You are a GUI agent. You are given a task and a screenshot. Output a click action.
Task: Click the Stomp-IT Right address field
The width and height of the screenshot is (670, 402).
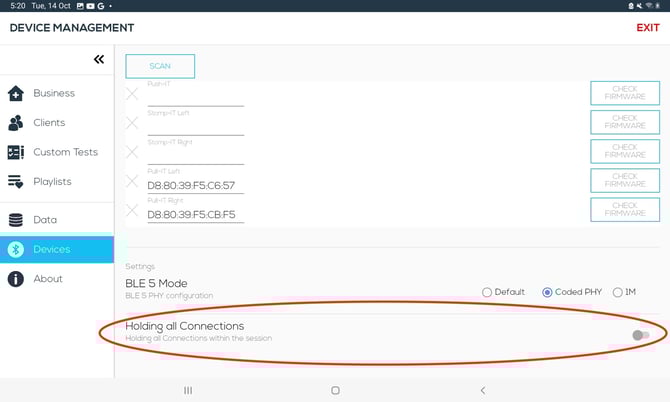(x=195, y=157)
